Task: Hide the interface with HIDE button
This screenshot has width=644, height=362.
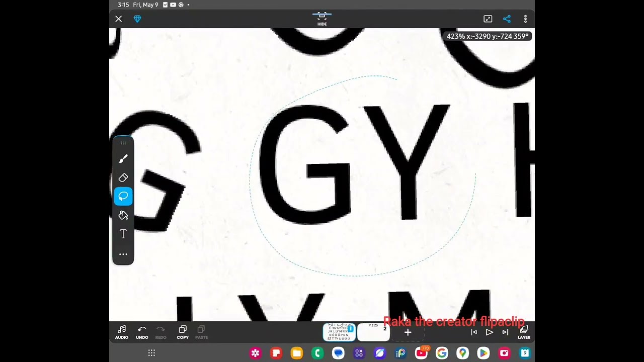Action: click(x=322, y=19)
